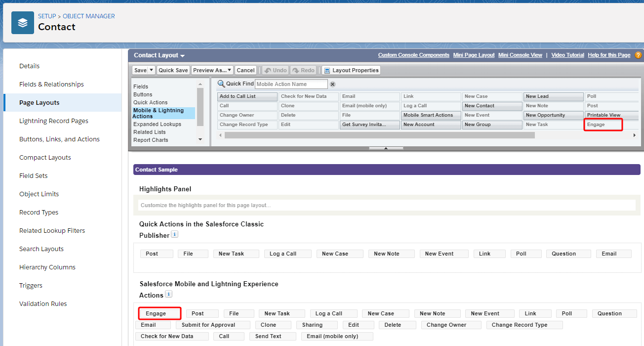This screenshot has height=346, width=644.
Task: Click the palette category list scroll-down arrow
Action: coord(200,139)
